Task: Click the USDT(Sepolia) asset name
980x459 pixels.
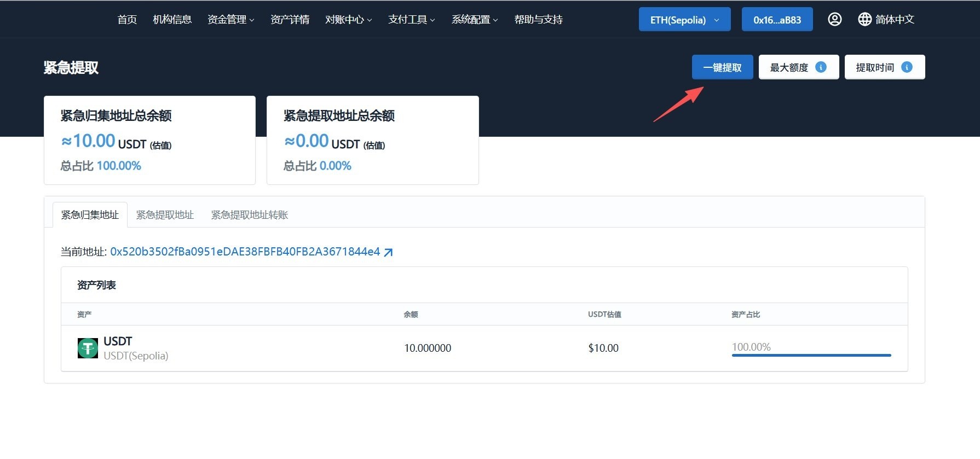Action: 136,356
